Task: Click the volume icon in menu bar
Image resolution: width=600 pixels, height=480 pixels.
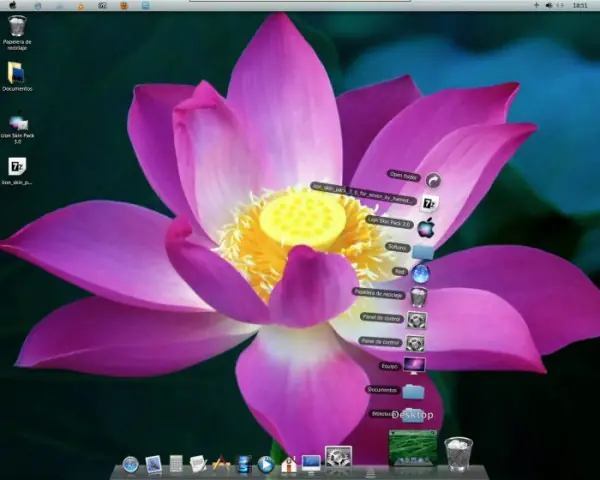Action: coord(548,5)
